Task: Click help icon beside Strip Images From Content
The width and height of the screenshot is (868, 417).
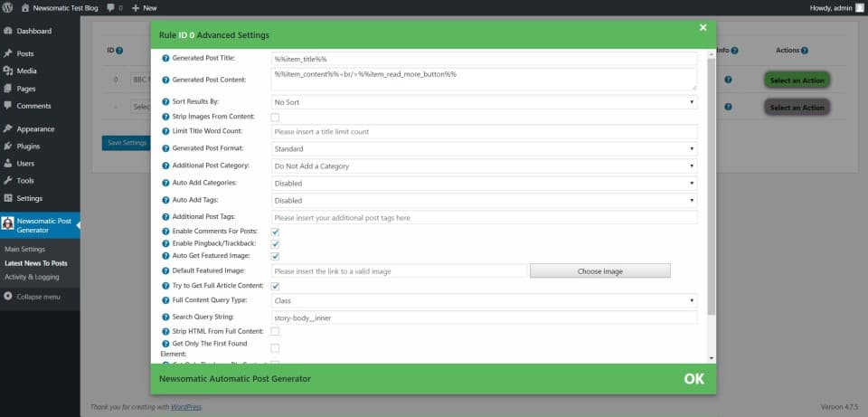Action: 165,117
